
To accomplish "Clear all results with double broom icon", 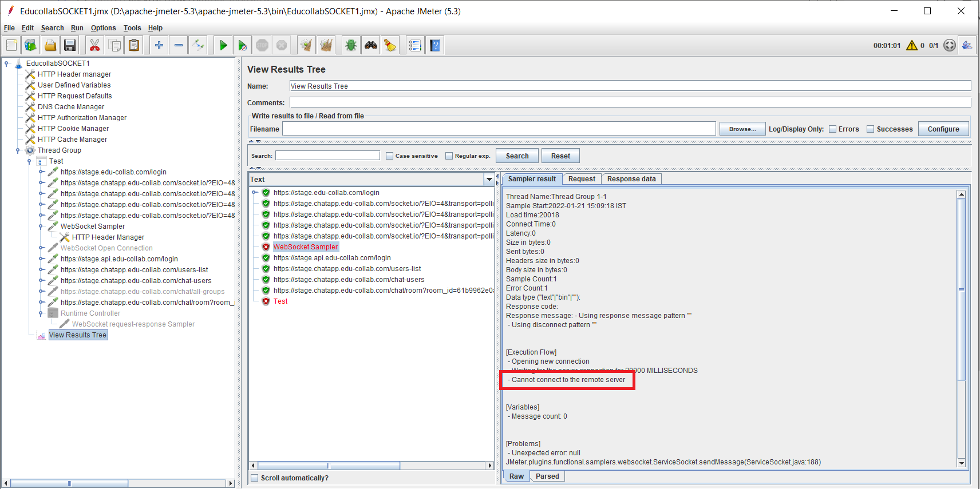I will pyautogui.click(x=326, y=45).
